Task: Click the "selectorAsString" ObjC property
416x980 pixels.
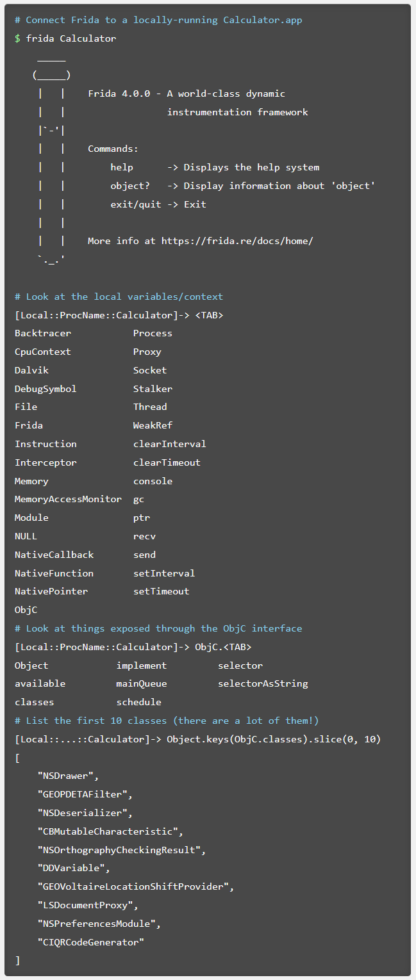Action: 263,683
